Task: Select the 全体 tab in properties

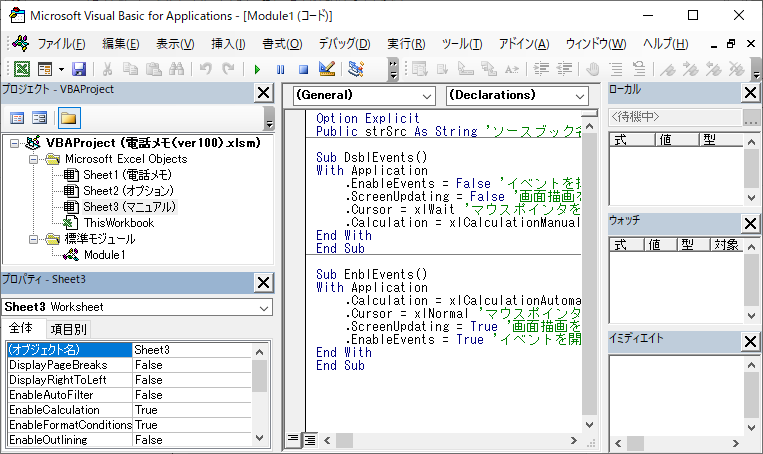Action: (x=21, y=328)
